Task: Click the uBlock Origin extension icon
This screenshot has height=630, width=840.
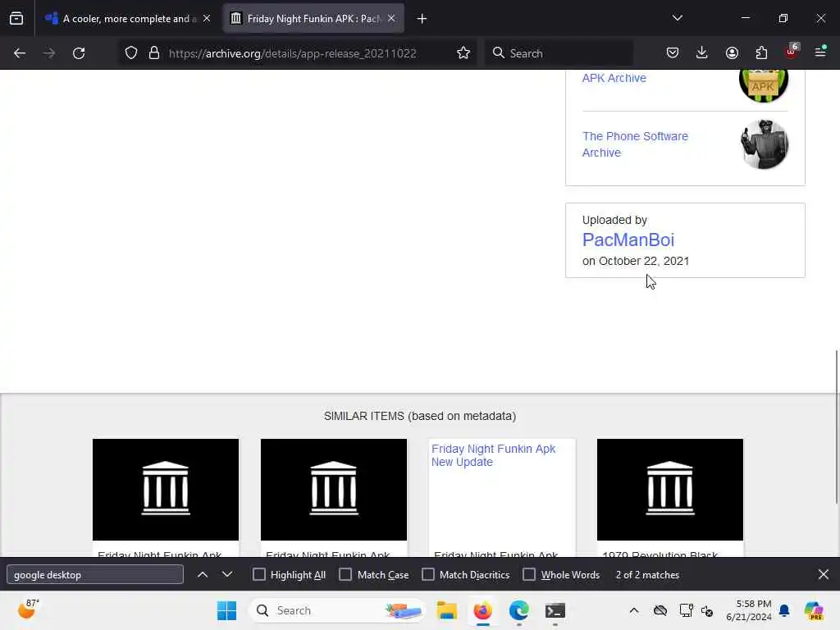Action: (792, 52)
